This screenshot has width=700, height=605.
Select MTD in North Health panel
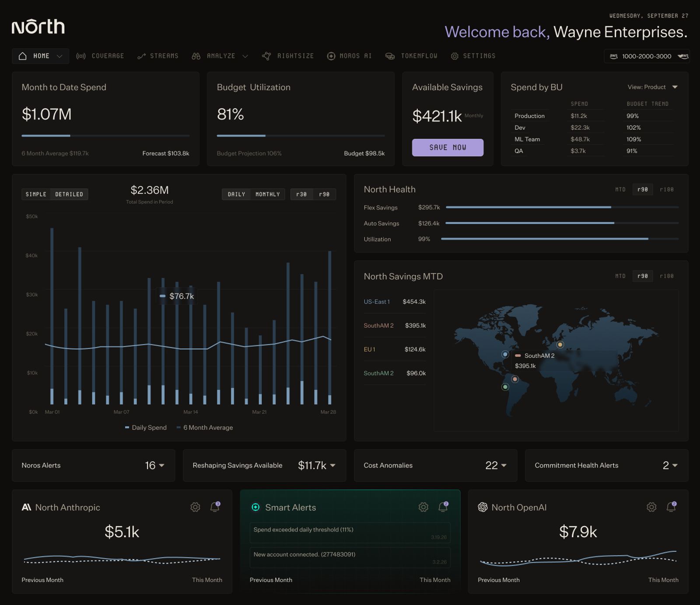click(x=620, y=190)
